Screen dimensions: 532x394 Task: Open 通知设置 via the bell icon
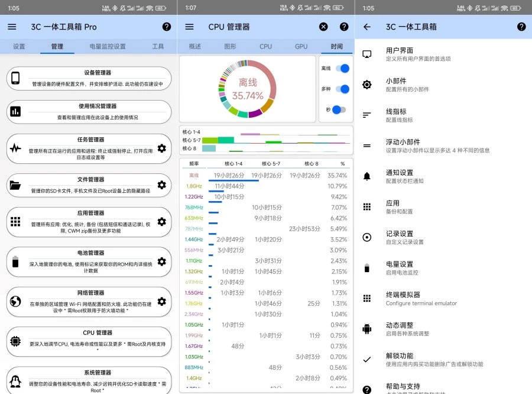[368, 176]
